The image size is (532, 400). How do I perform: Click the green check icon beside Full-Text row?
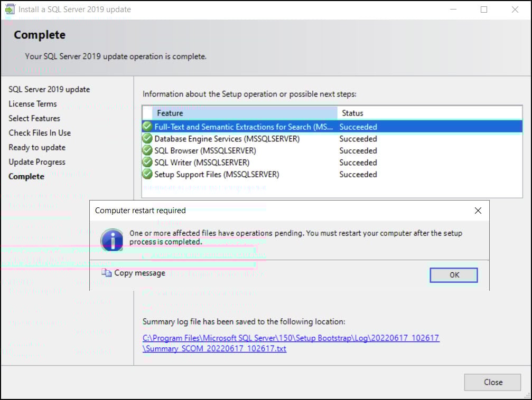(x=147, y=127)
